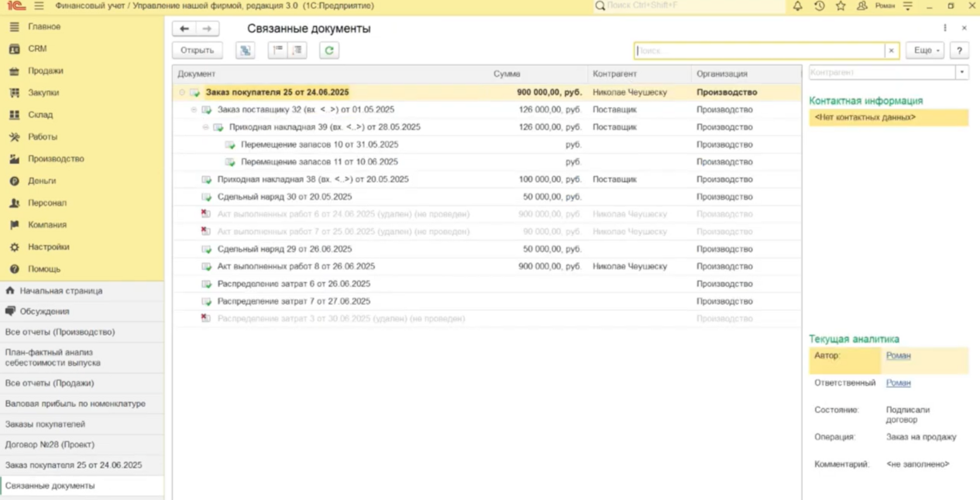Click the user profile icon

(862, 6)
